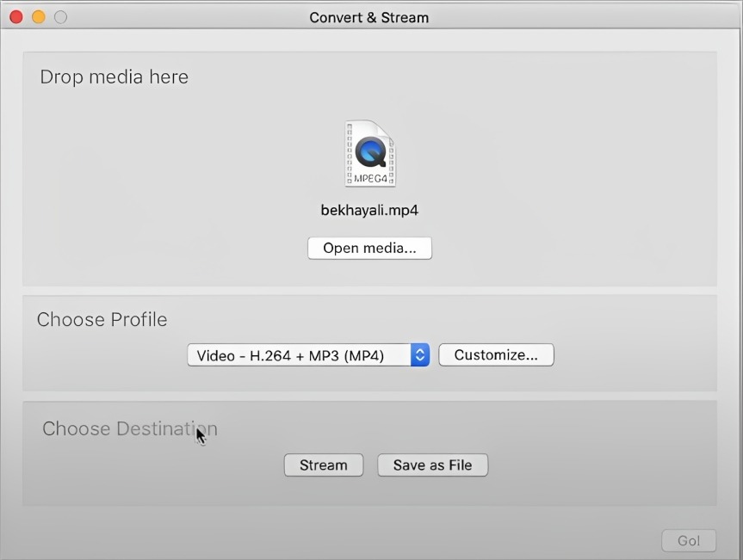This screenshot has width=743, height=560.
Task: Click the bekhayali.mp4 filename label
Action: point(369,209)
